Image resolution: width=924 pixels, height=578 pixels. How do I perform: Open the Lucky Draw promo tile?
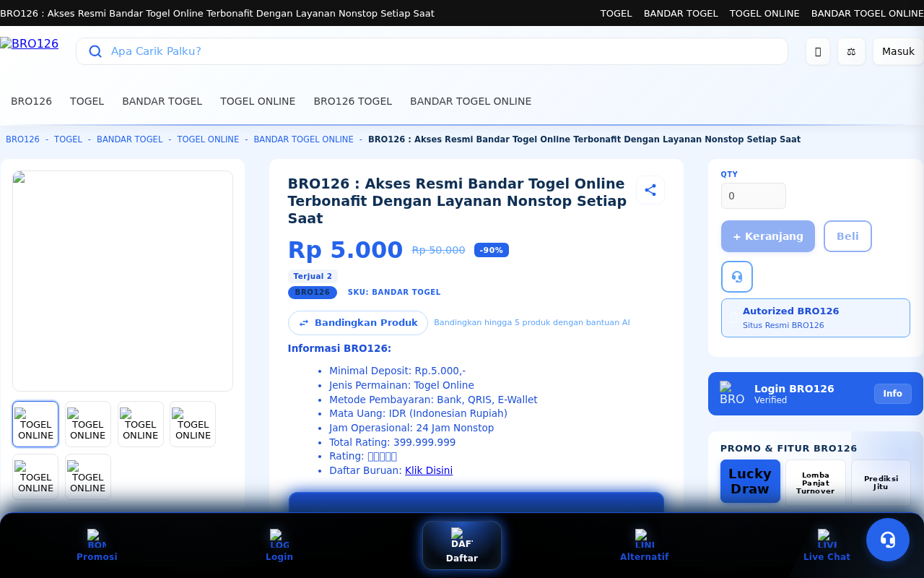pos(750,481)
